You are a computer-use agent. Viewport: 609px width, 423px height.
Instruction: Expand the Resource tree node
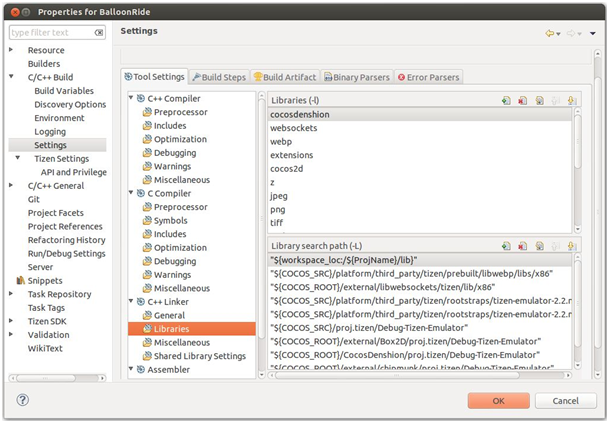tap(12, 50)
